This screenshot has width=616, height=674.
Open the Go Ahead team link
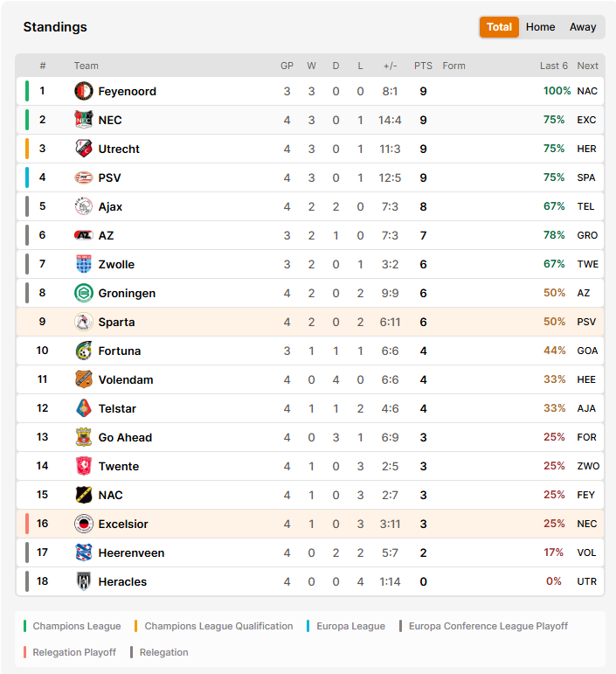tap(125, 437)
